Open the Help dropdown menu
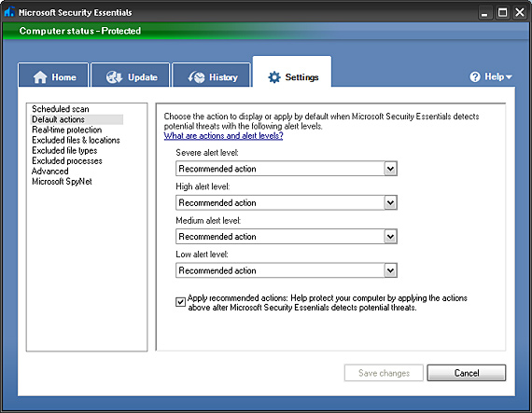 point(491,76)
